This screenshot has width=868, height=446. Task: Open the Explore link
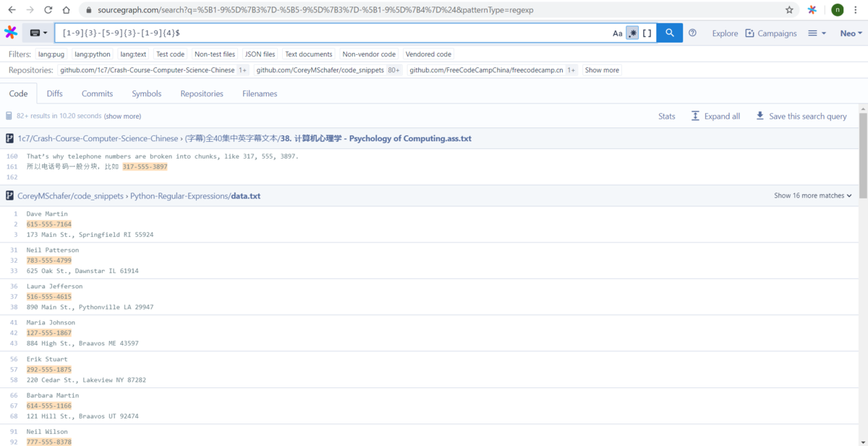pyautogui.click(x=725, y=33)
